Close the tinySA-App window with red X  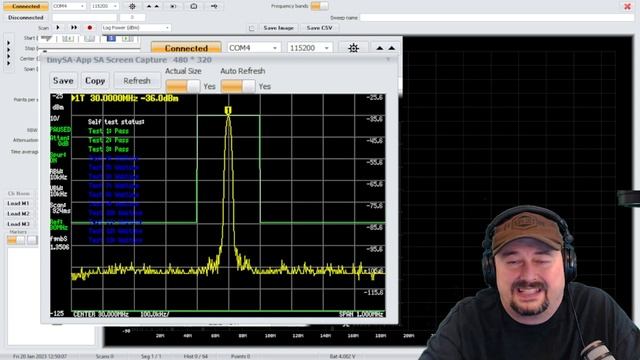pyautogui.click(x=627, y=6)
